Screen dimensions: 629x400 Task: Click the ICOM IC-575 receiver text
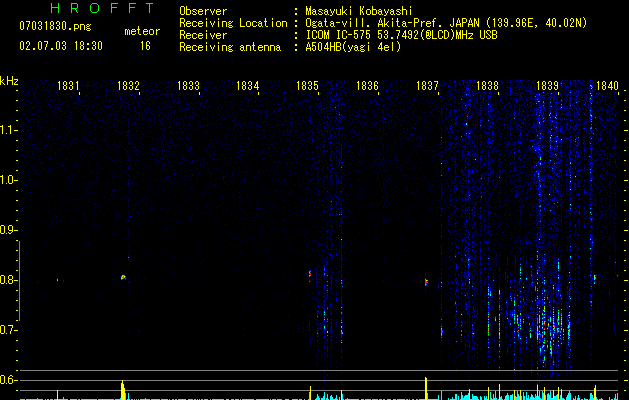401,35
